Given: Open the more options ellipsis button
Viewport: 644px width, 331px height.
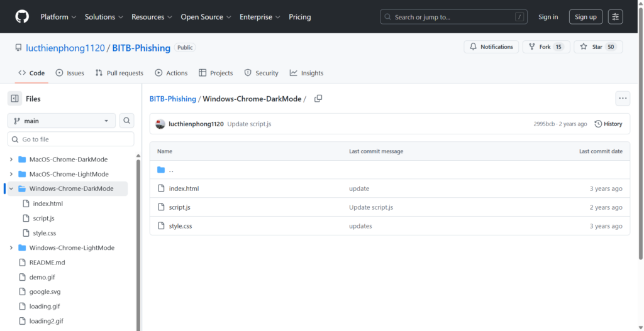Looking at the screenshot, I should tap(623, 98).
